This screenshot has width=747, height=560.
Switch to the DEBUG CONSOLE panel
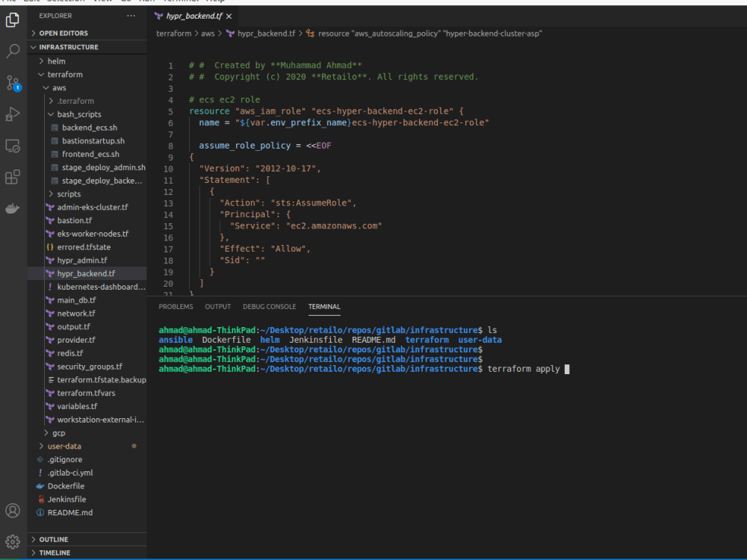pos(269,306)
